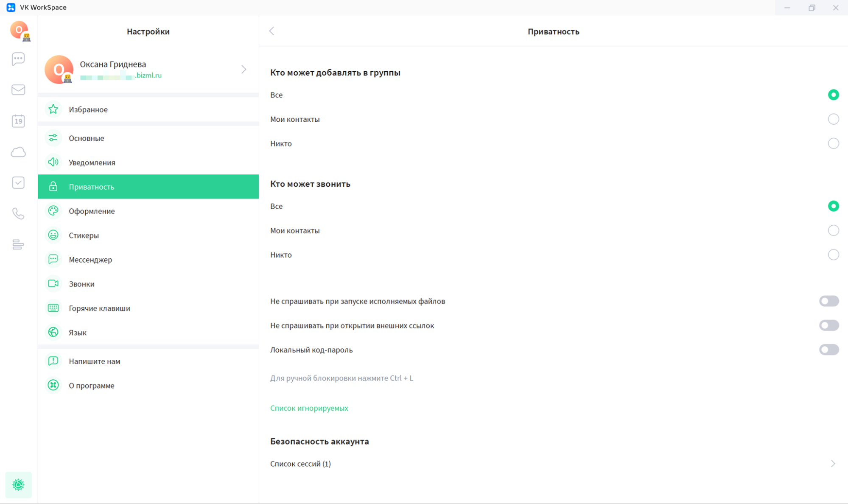This screenshot has height=504, width=848.
Task: Open the cloud storage icon
Action: click(18, 152)
